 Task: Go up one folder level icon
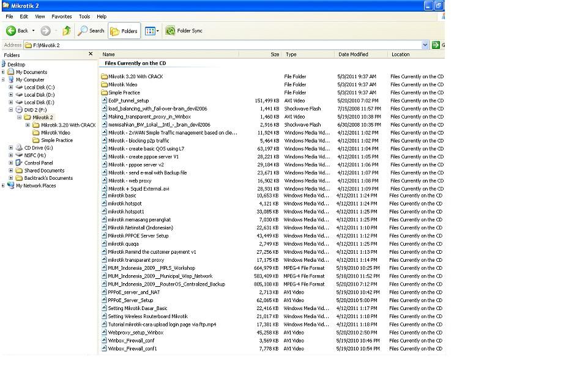(x=67, y=31)
